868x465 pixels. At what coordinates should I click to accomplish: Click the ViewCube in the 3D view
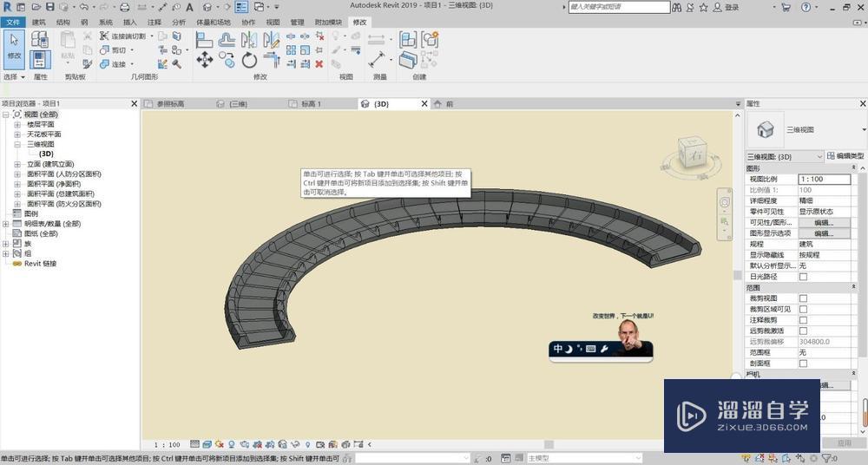(693, 152)
